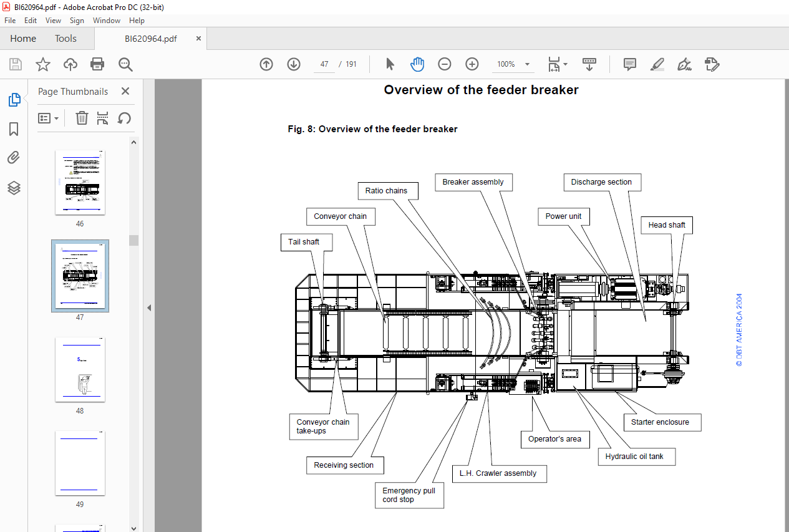Add a comment note

(x=630, y=64)
